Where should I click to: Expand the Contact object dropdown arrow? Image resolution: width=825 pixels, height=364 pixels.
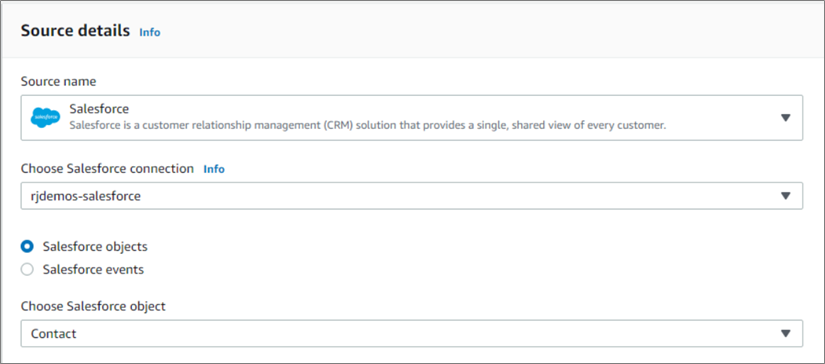pos(786,333)
